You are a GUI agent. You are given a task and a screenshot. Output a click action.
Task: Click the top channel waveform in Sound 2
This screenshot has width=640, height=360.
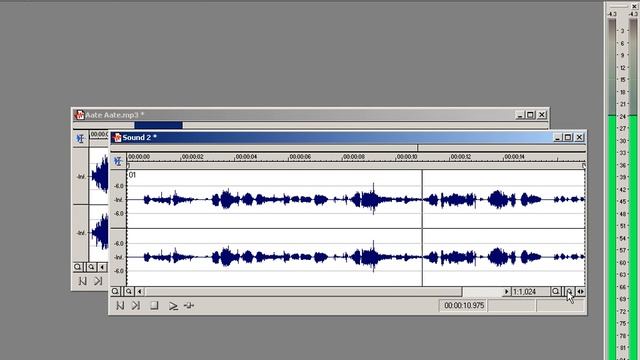coord(356,199)
